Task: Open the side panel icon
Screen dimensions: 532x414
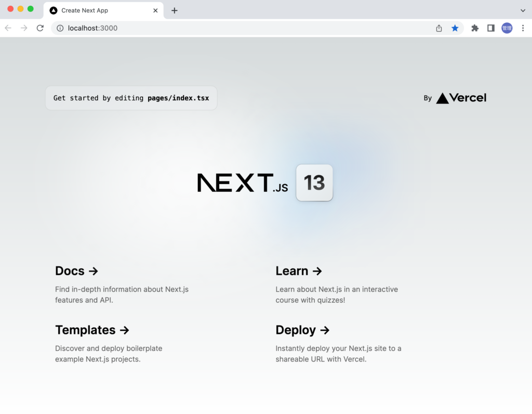Action: point(490,28)
